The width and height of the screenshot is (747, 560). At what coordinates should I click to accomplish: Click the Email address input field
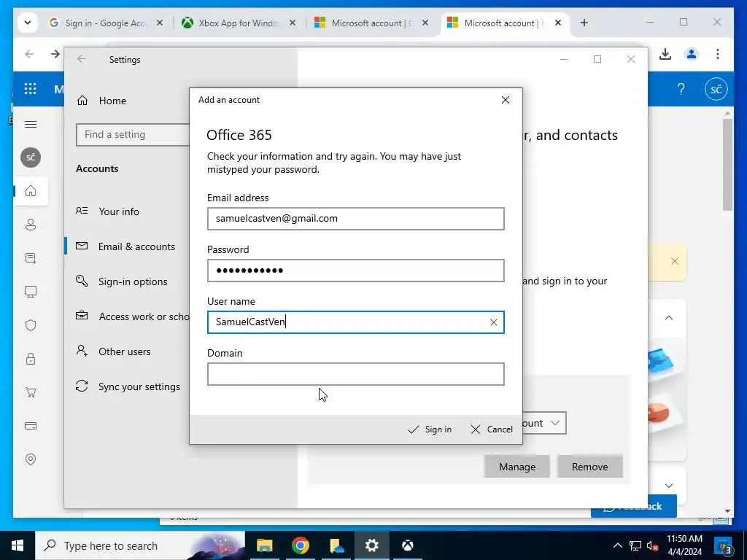pos(356,219)
